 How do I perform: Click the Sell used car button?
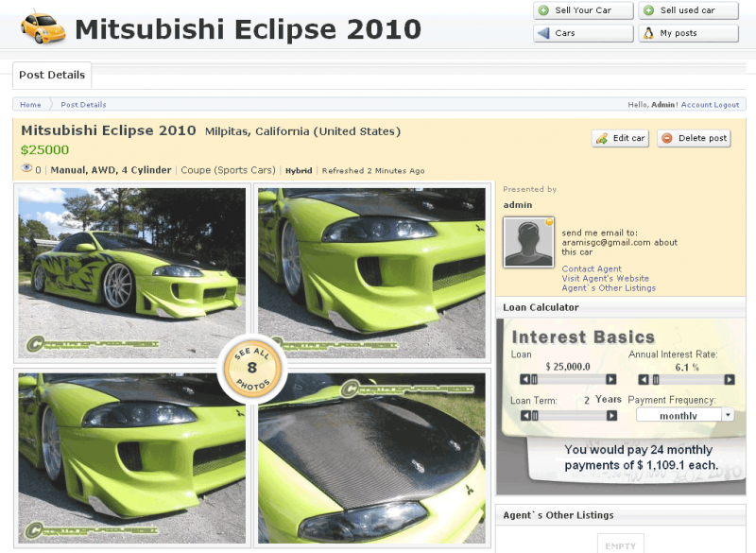click(x=688, y=10)
